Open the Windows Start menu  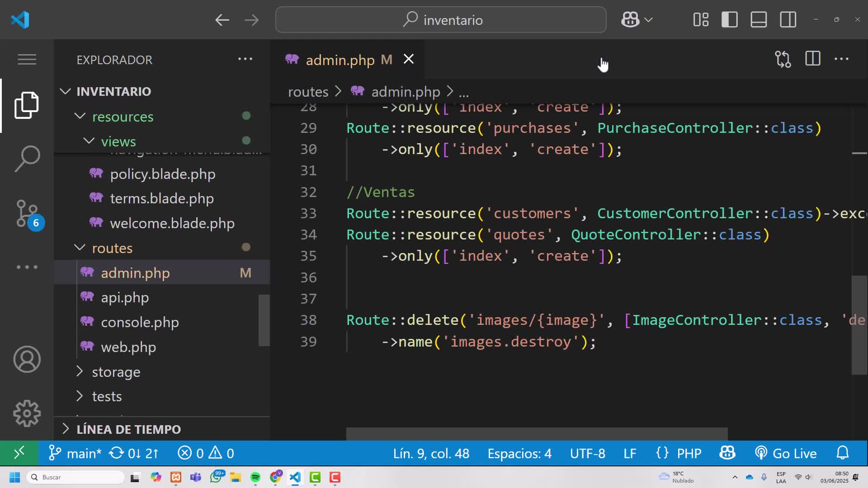coord(14,477)
